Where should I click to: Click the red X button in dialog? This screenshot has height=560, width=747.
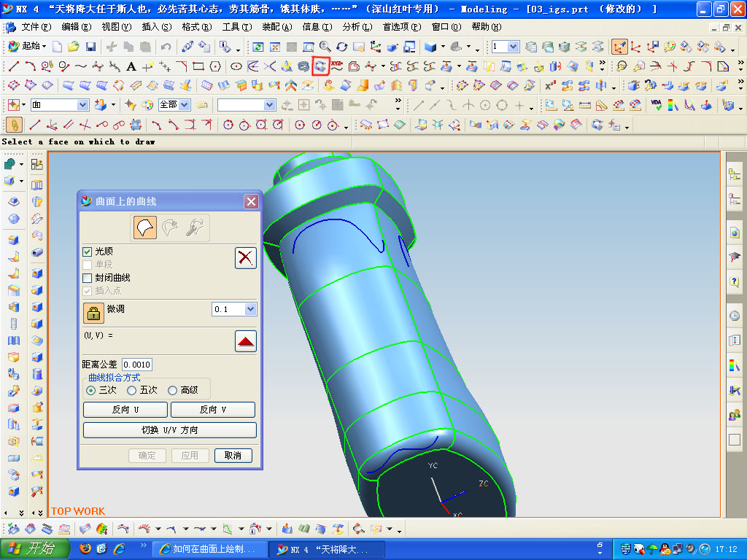(245, 257)
